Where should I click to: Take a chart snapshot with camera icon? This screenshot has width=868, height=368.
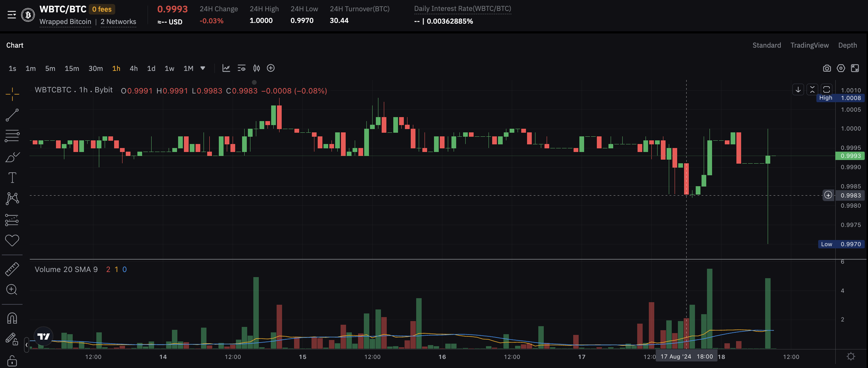[x=827, y=68]
